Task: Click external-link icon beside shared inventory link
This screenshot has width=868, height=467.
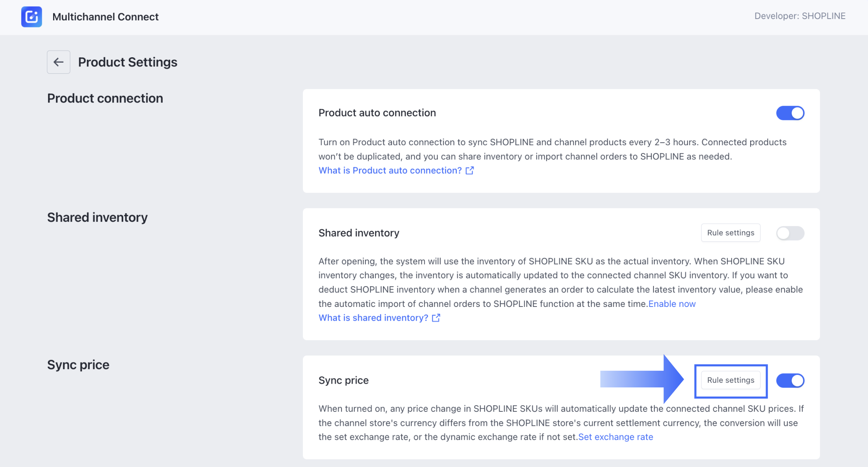Action: (436, 318)
